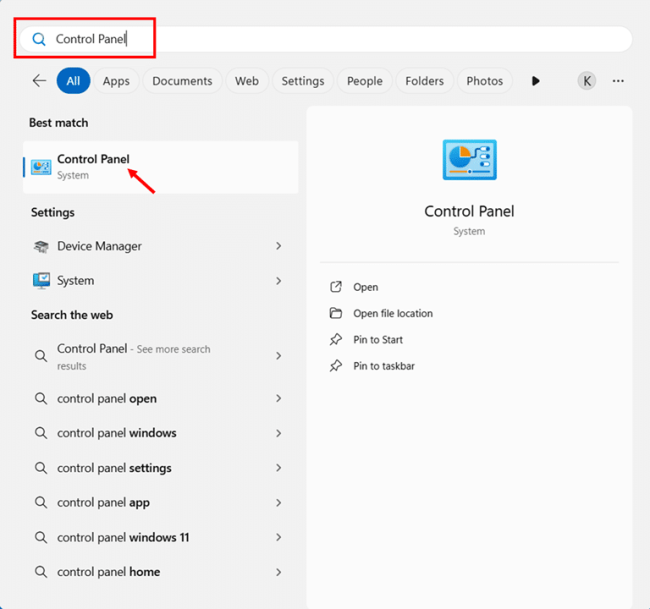Switch to the Apps filter tab
The height and width of the screenshot is (609, 650).
pyautogui.click(x=116, y=80)
